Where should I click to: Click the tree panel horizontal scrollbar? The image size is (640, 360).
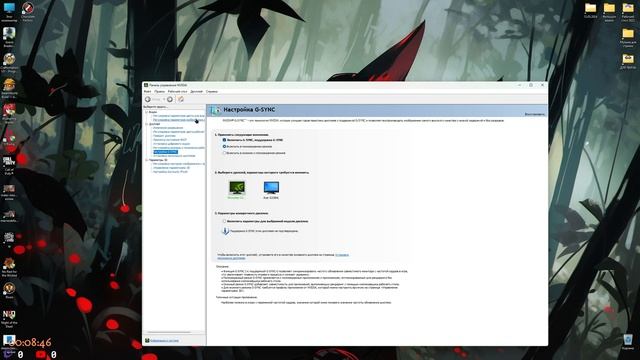click(x=169, y=332)
